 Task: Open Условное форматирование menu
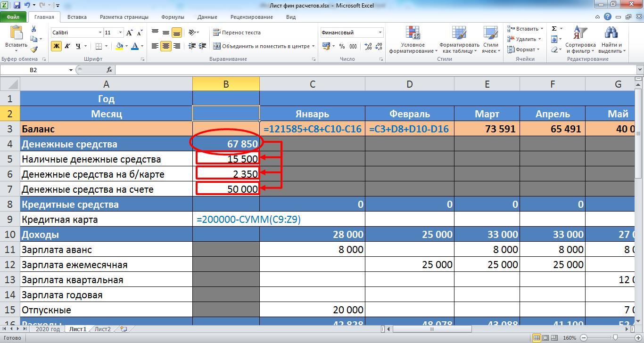(413, 40)
